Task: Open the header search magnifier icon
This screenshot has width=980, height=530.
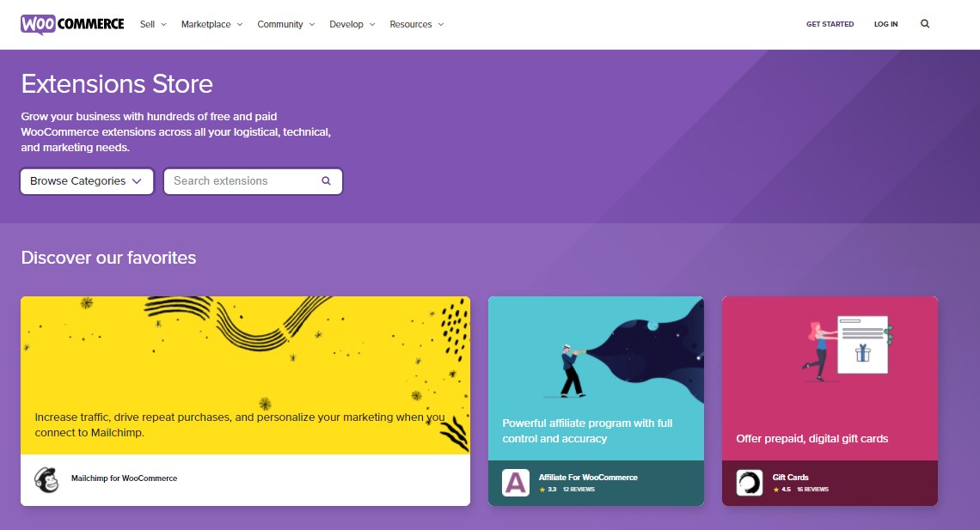Action: tap(925, 24)
